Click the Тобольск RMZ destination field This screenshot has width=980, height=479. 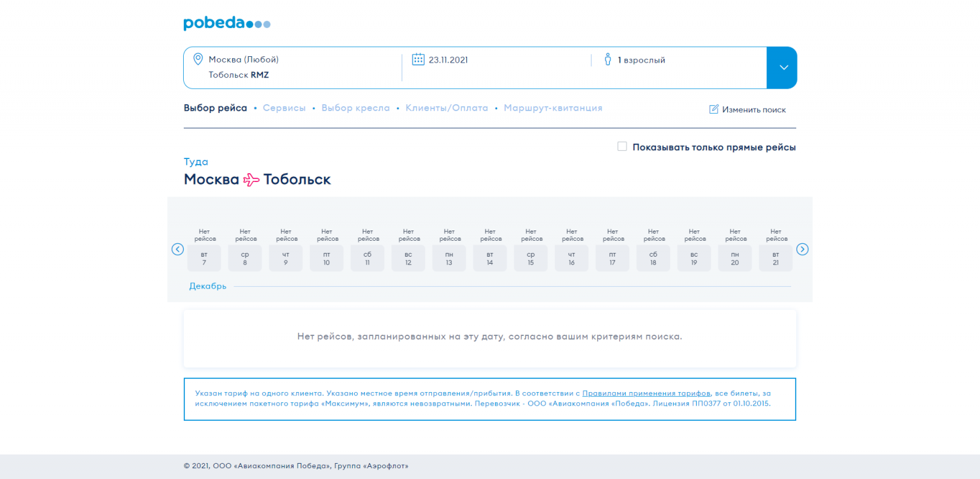(x=239, y=75)
